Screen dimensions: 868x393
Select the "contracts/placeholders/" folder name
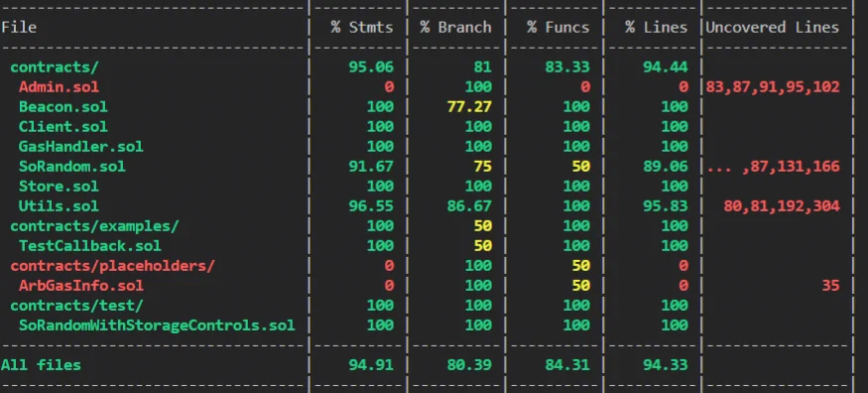coord(112,266)
